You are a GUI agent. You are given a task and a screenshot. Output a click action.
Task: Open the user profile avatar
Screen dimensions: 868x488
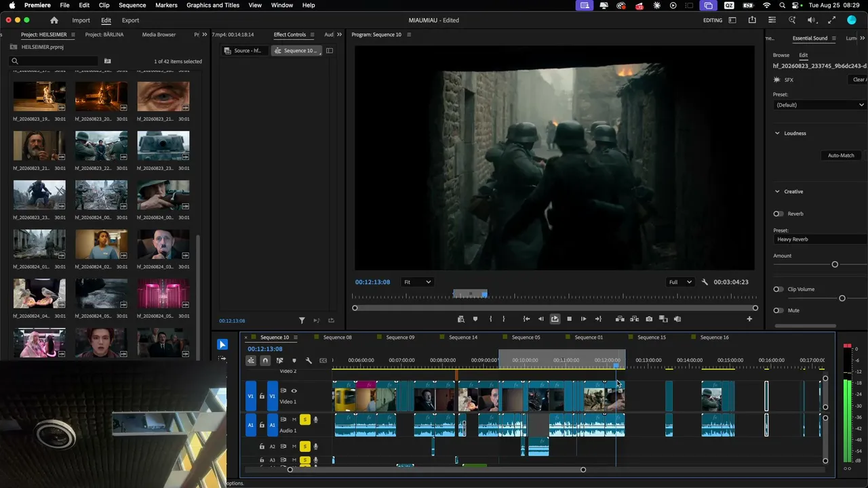click(852, 20)
